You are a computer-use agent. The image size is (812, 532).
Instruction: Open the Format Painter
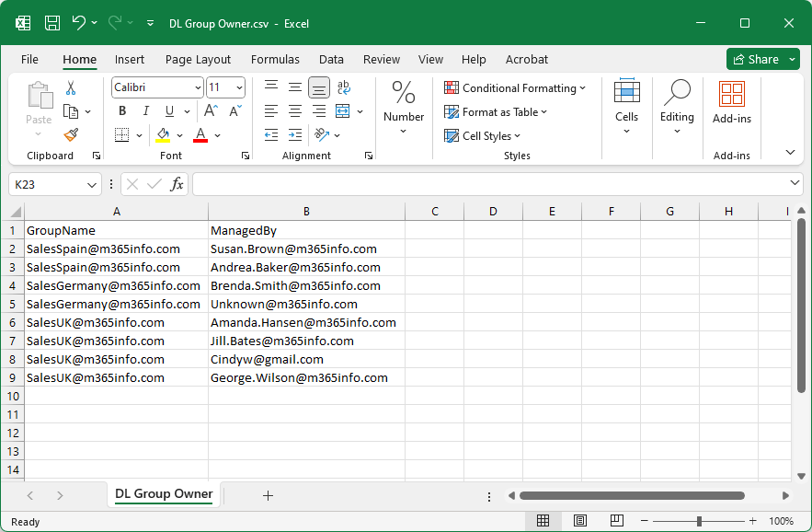click(x=69, y=135)
